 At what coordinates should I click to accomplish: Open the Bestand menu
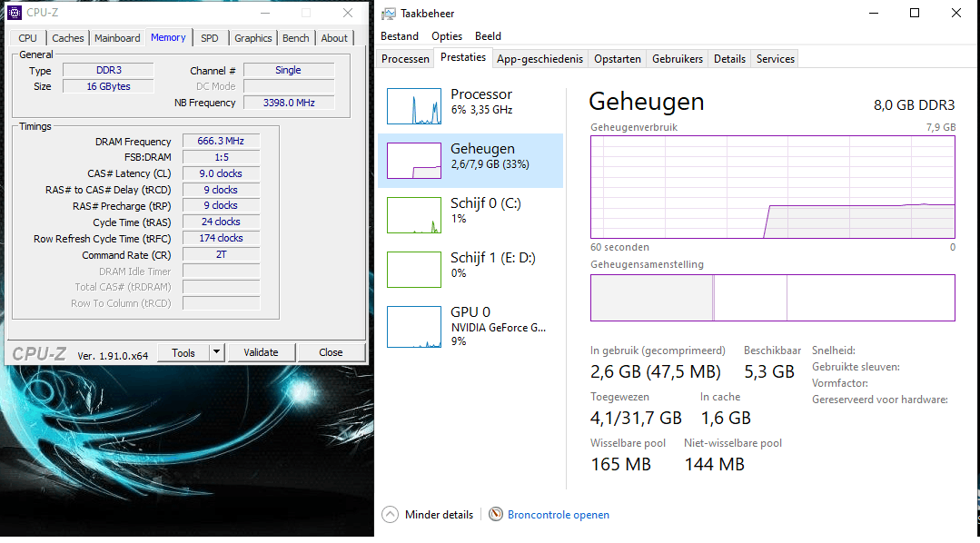[400, 36]
